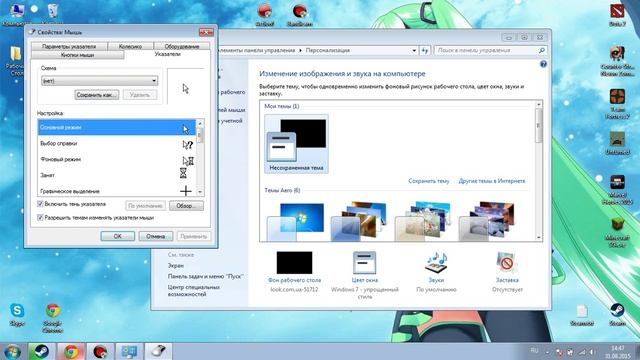
Task: Select the 'Указатели' tab
Action: click(x=167, y=54)
